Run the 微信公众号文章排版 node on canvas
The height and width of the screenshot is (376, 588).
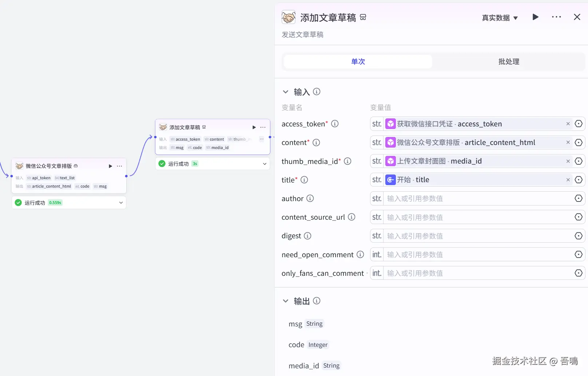(x=110, y=166)
